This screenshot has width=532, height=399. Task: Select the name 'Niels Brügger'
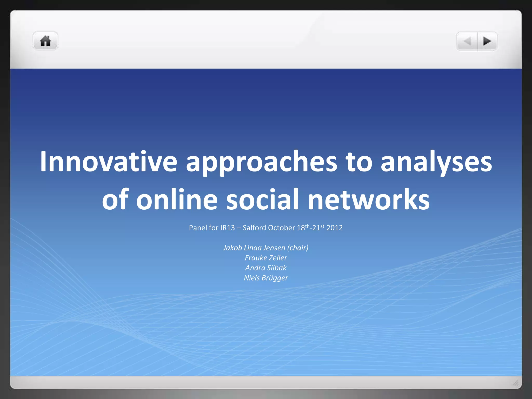[266, 278]
